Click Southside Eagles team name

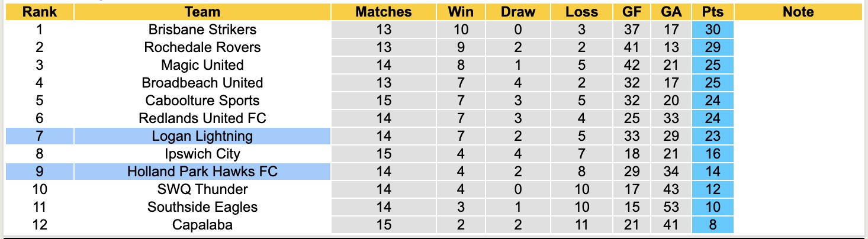point(202,207)
